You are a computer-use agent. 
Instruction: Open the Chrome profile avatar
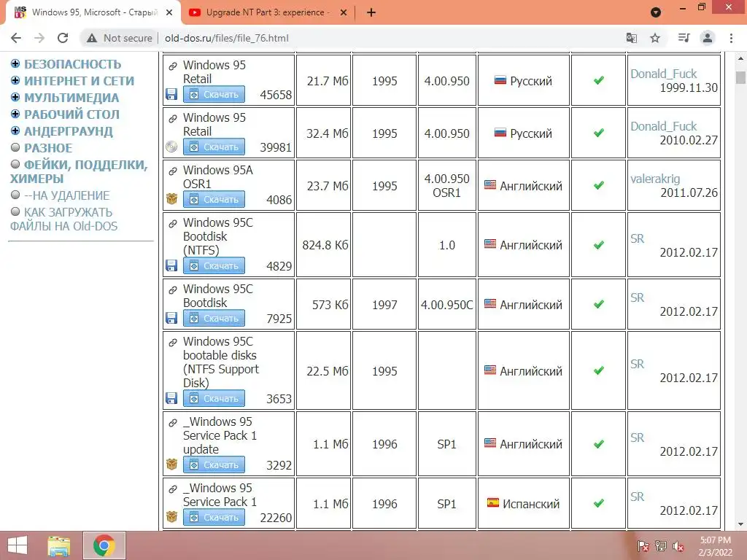tap(708, 38)
